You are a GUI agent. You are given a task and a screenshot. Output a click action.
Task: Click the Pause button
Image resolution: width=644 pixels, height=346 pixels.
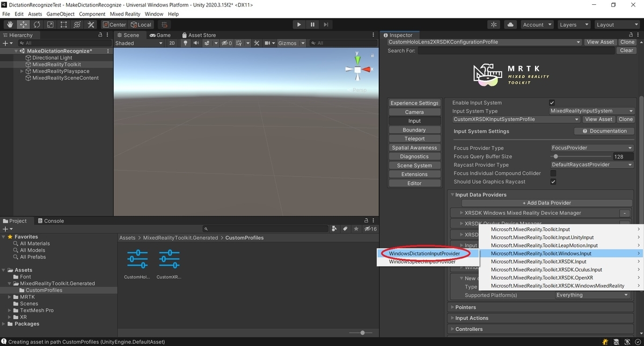312,25
